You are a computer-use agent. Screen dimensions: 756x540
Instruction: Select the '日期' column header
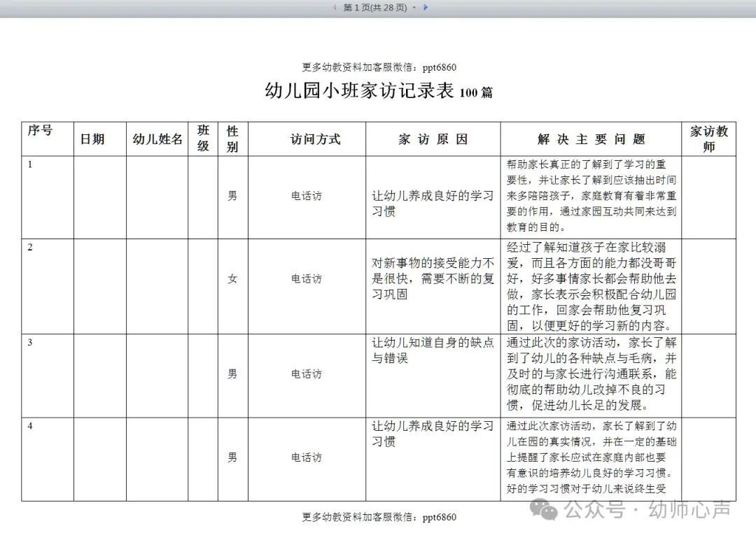tap(92, 139)
